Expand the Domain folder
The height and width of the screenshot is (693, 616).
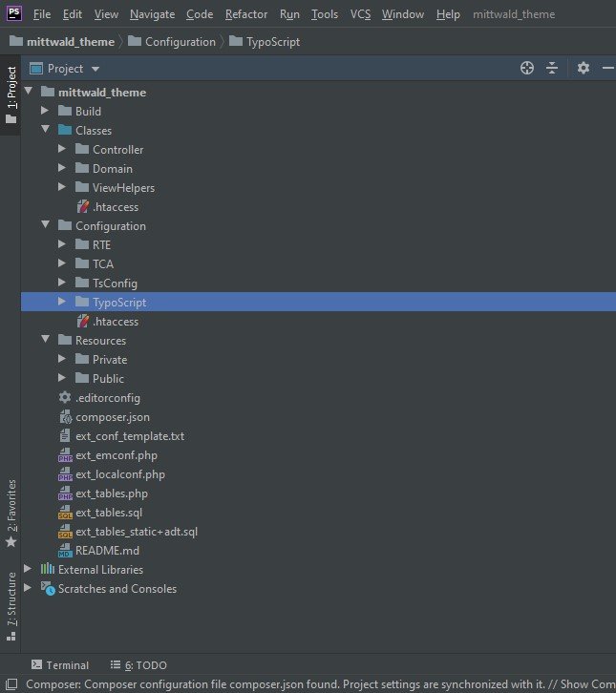click(62, 168)
